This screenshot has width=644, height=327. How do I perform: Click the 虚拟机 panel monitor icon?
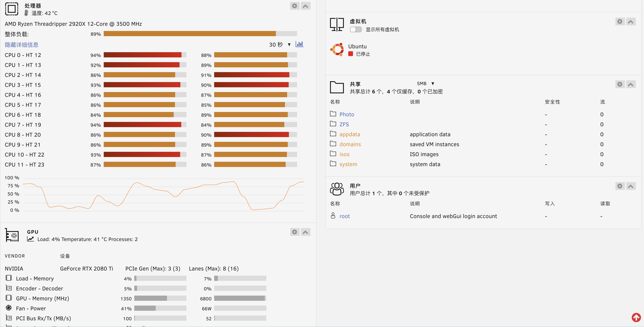point(337,24)
